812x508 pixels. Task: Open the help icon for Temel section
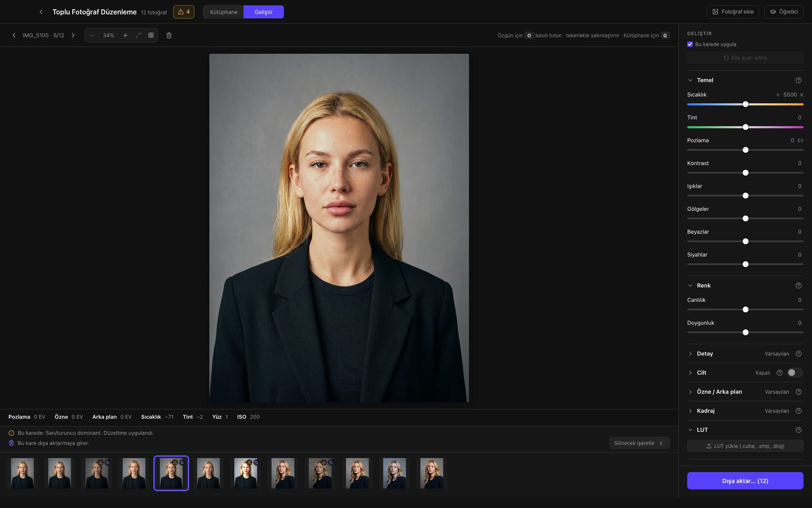tap(798, 80)
